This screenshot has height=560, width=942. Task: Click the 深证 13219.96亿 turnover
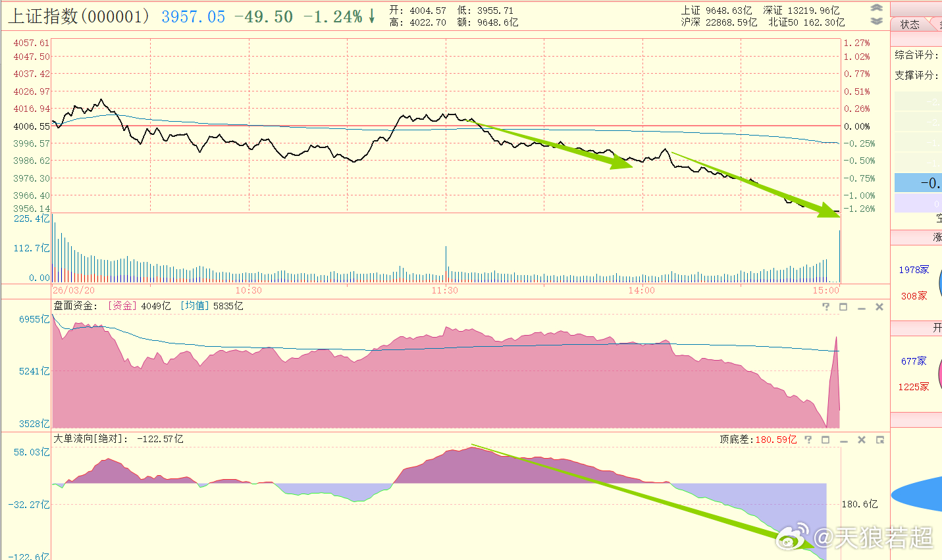tap(801, 11)
